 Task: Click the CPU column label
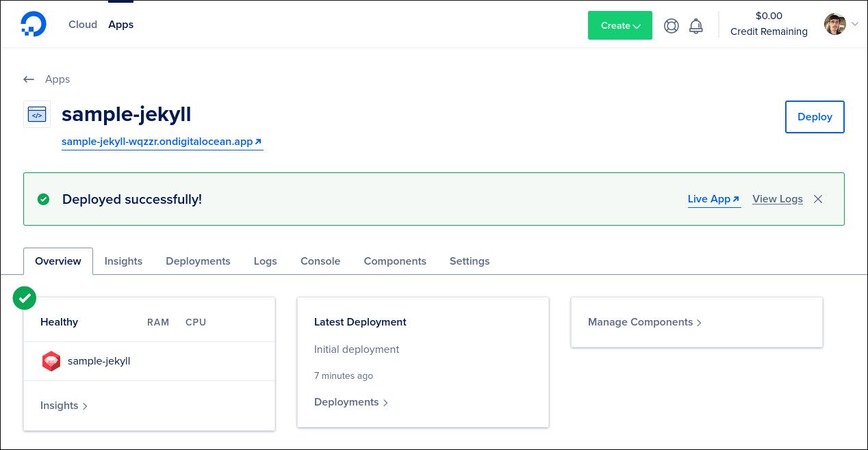pos(196,322)
